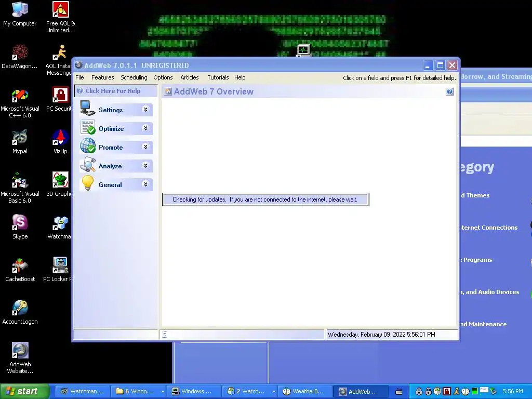This screenshot has height=399, width=532.
Task: Select AddWeb Website desktop shortcut
Action: (x=20, y=358)
